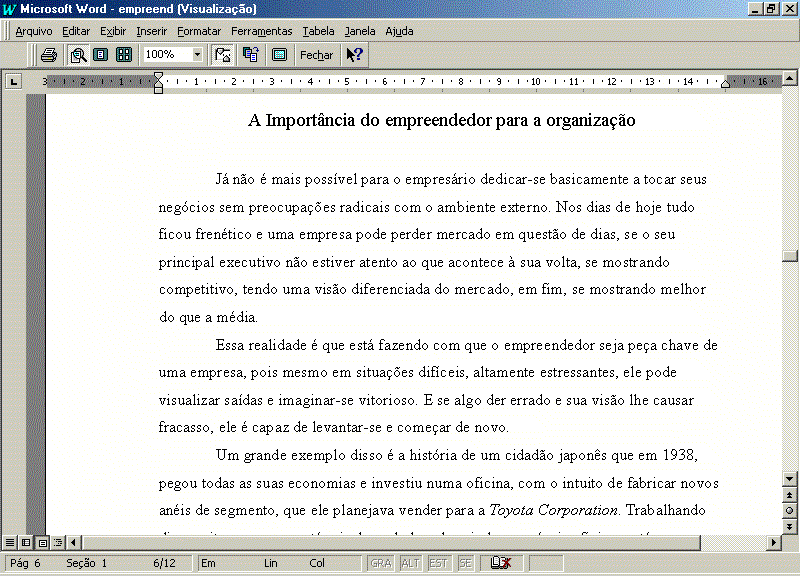Screen dimensions: 800x576
Task: Go to previous page double-arrow button
Action: point(790,495)
